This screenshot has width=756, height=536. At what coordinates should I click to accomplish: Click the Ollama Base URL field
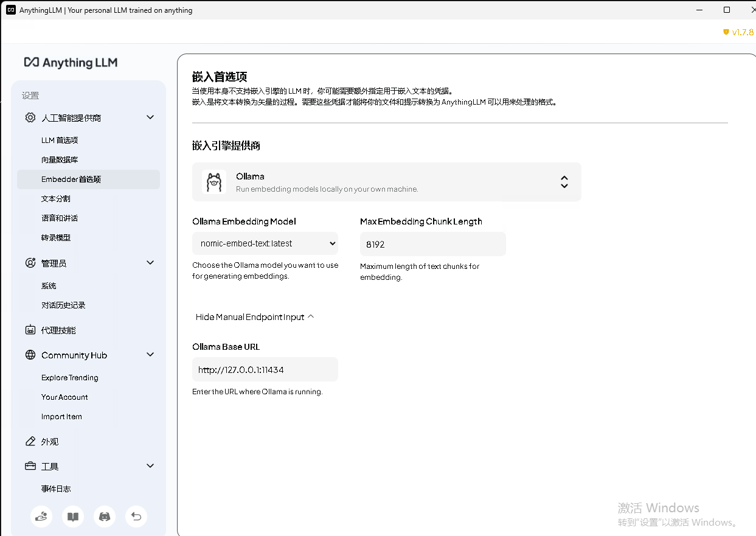[265, 369]
